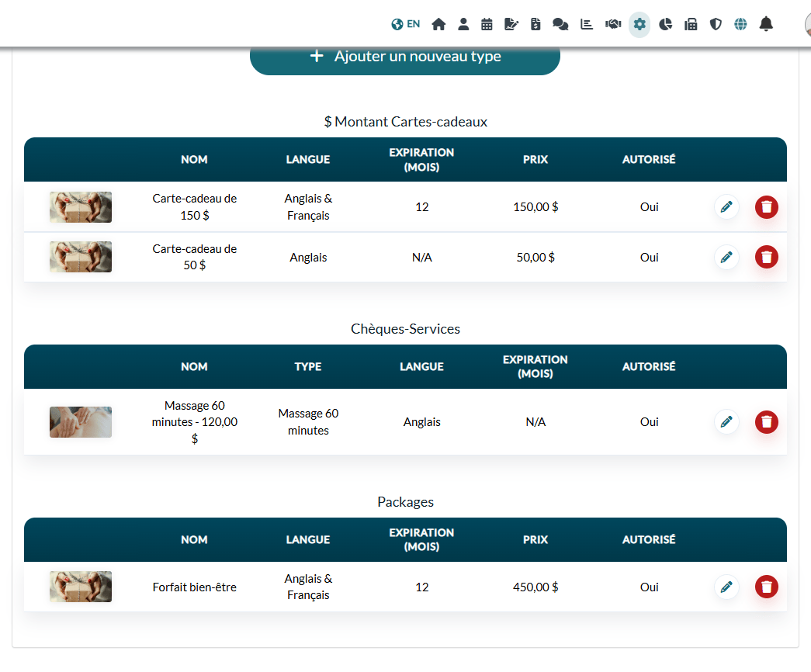The height and width of the screenshot is (672, 811).
Task: Open the invoice dollar document icon
Action: (535, 24)
